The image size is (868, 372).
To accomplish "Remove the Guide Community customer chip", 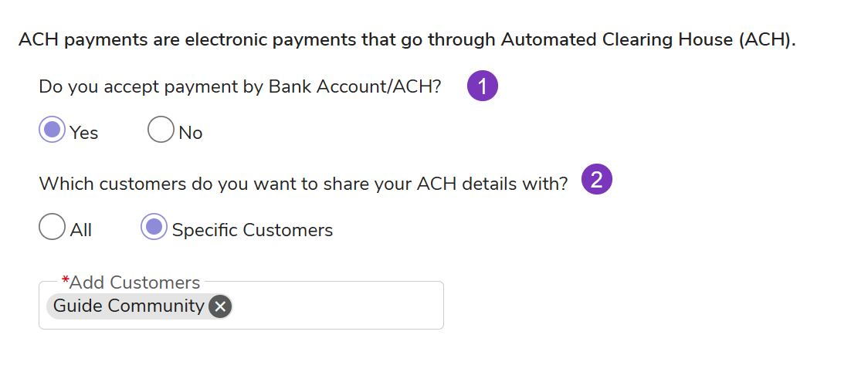I will pyautogui.click(x=220, y=306).
